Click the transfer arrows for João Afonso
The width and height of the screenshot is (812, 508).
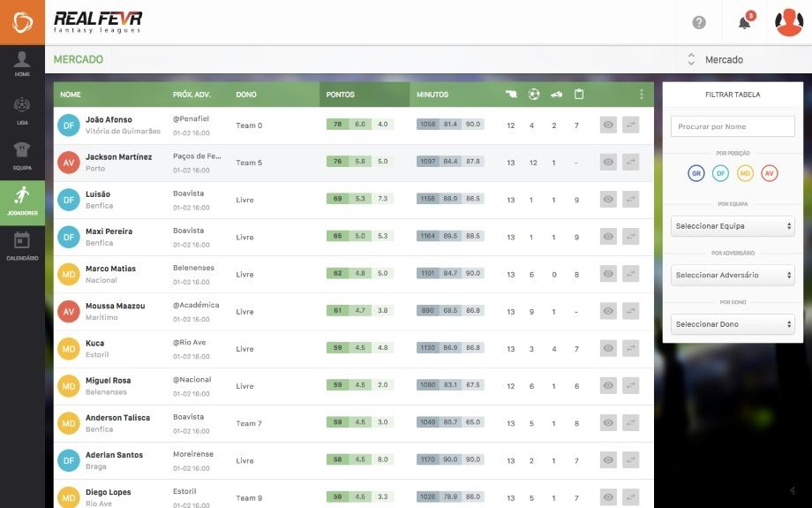click(630, 125)
